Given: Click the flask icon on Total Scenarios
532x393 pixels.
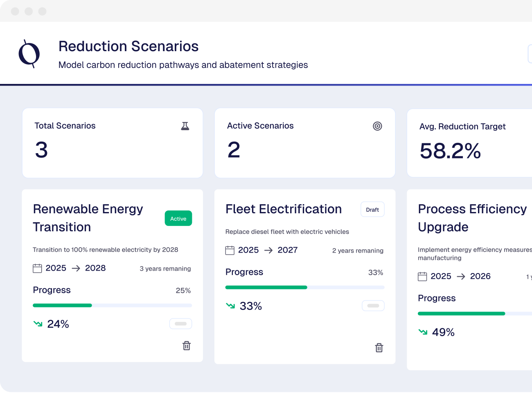Looking at the screenshot, I should 185,126.
